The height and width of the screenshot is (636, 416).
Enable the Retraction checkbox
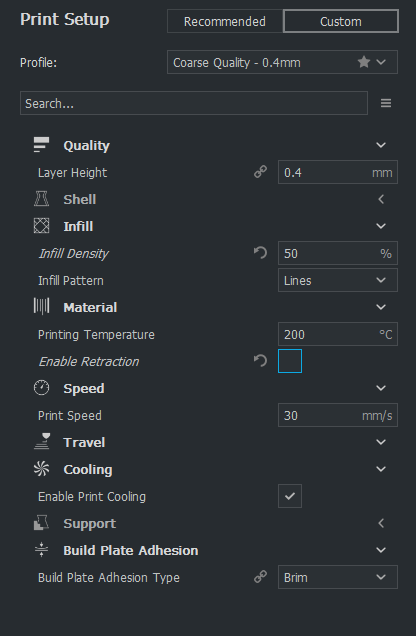point(290,361)
